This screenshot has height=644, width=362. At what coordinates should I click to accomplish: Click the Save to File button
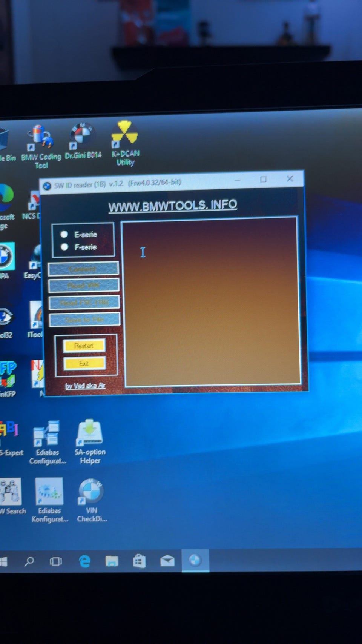pyautogui.click(x=84, y=319)
